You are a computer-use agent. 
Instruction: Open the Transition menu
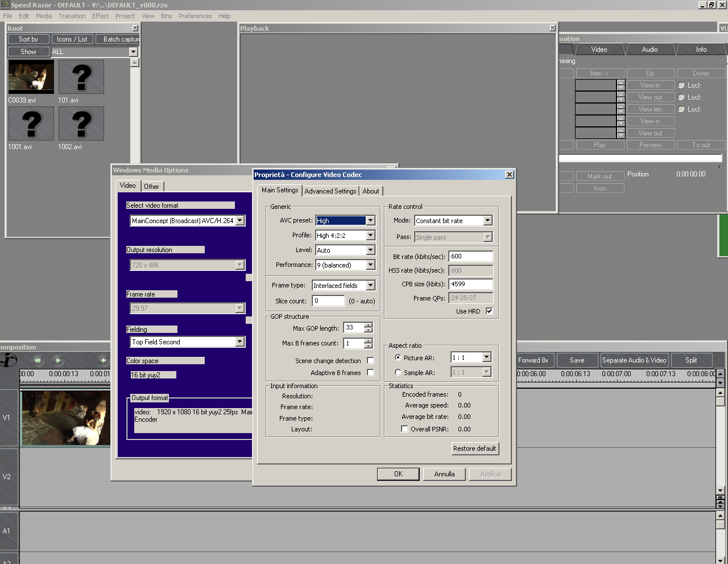(x=72, y=16)
